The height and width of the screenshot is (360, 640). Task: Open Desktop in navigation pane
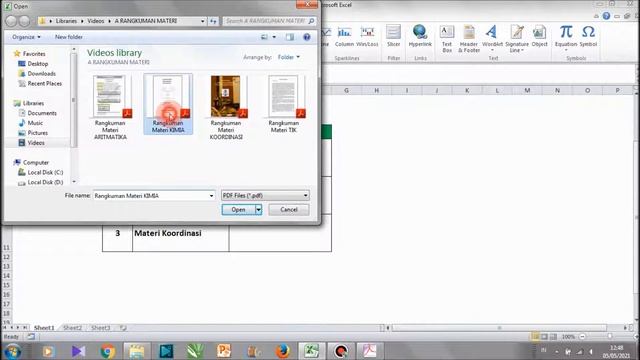(x=38, y=64)
